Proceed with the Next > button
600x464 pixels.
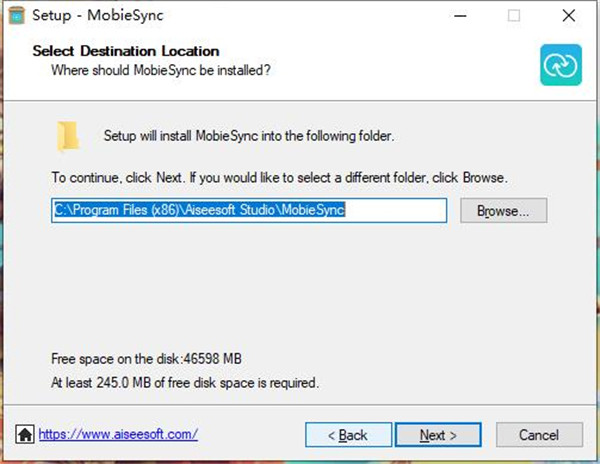point(438,435)
